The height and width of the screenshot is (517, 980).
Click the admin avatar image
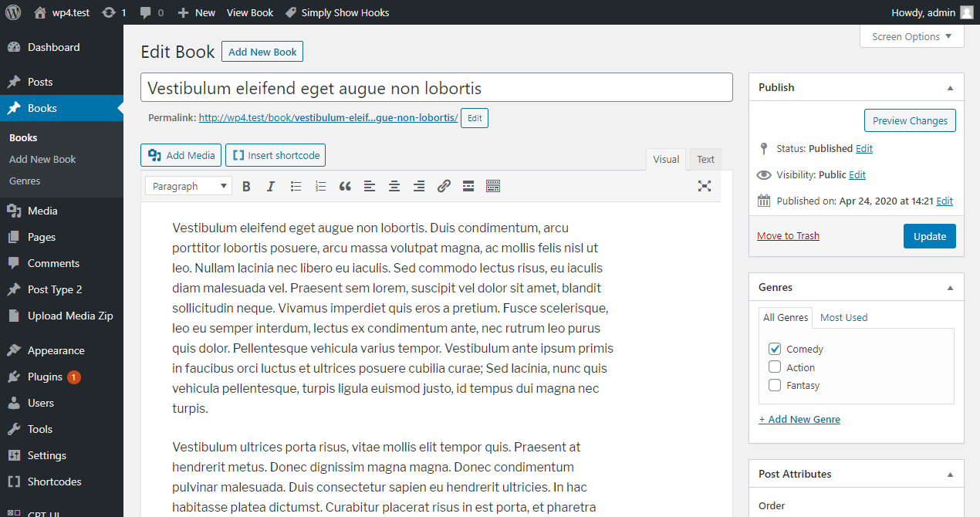pos(967,12)
